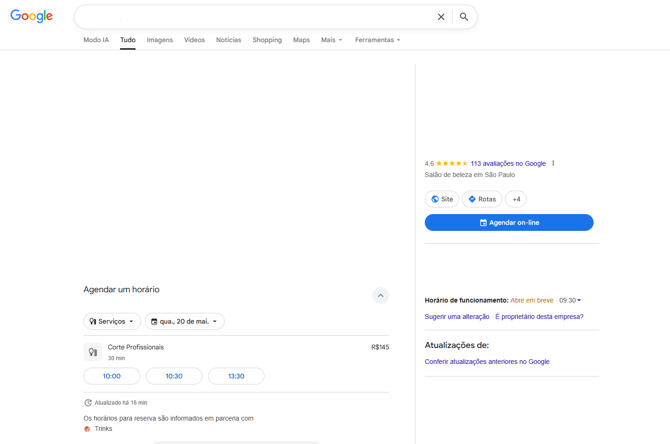Select the 13:30 time slot

tap(236, 376)
